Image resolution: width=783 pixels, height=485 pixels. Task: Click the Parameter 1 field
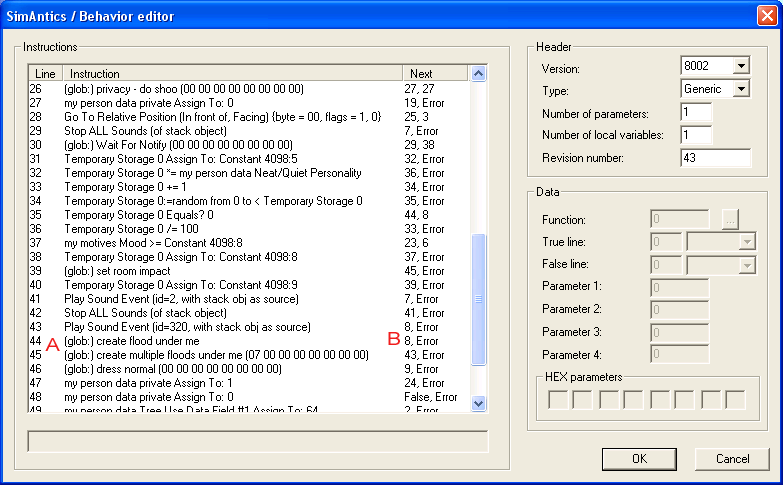click(680, 288)
